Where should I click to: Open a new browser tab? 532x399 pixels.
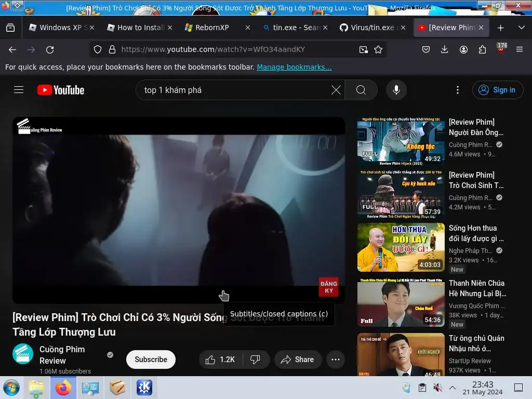500,28
